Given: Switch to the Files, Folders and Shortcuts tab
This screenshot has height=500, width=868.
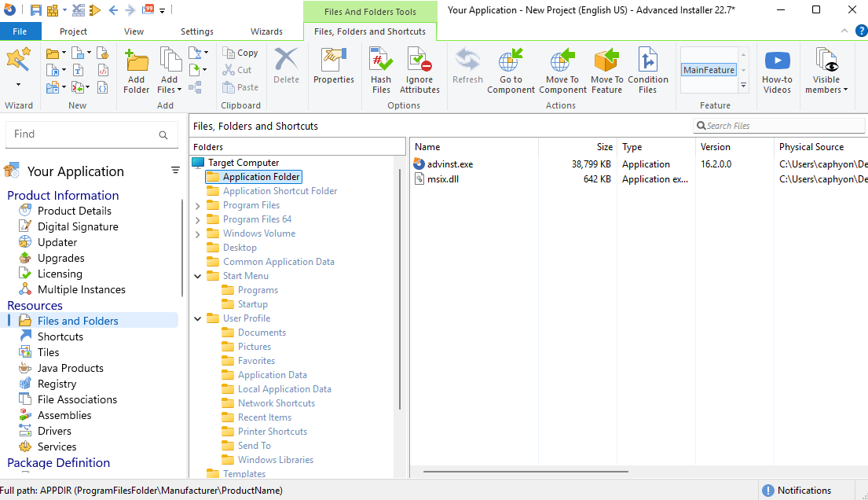Looking at the screenshot, I should [370, 31].
